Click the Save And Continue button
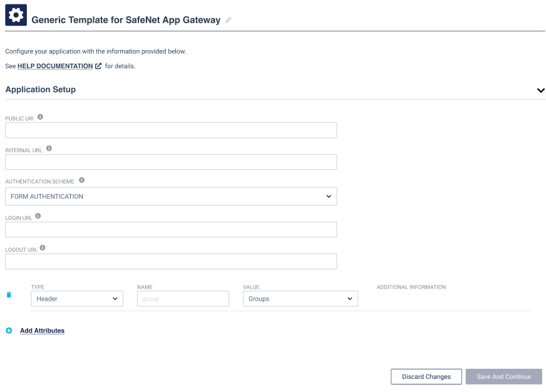Image resolution: width=546 pixels, height=392 pixels. pos(503,376)
